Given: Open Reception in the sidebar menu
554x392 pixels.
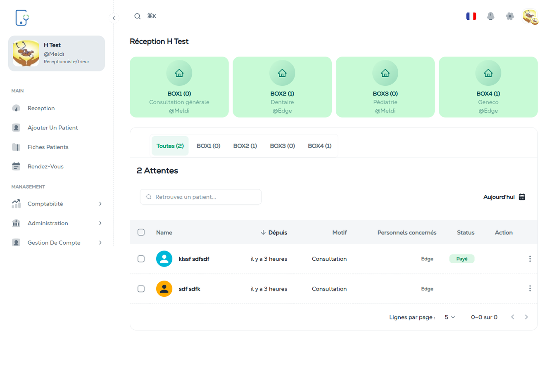Looking at the screenshot, I should coord(57,108).
